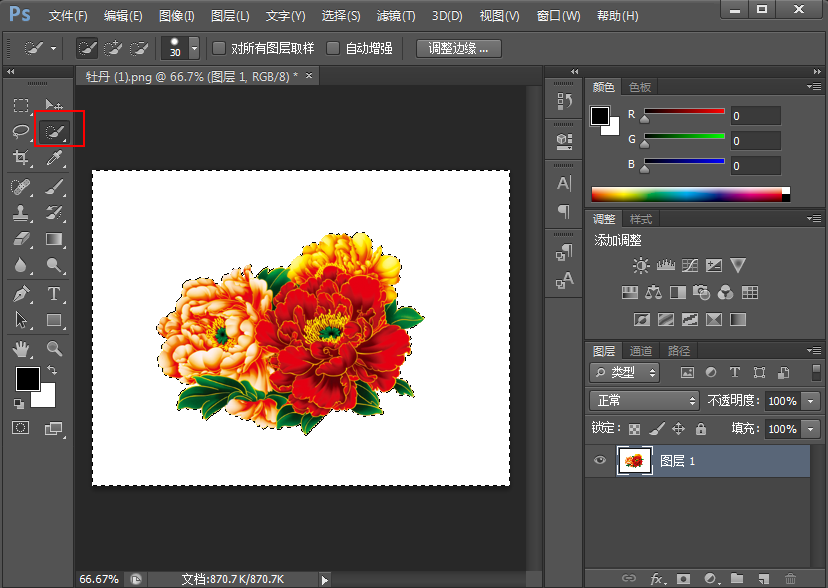828x588 pixels.
Task: Select the Brush tool
Action: click(x=53, y=186)
